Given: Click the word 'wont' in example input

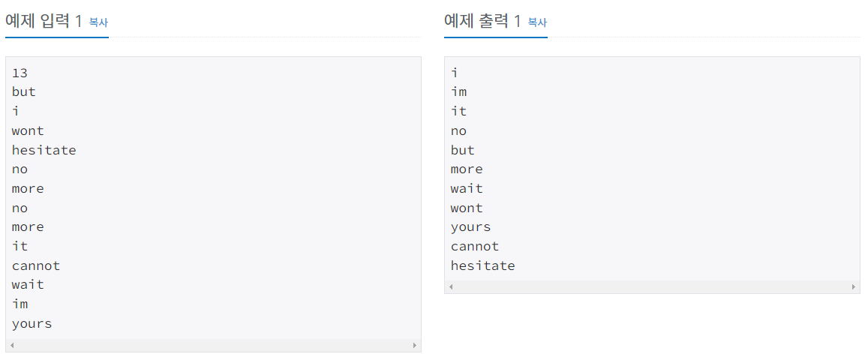Looking at the screenshot, I should (x=28, y=130).
